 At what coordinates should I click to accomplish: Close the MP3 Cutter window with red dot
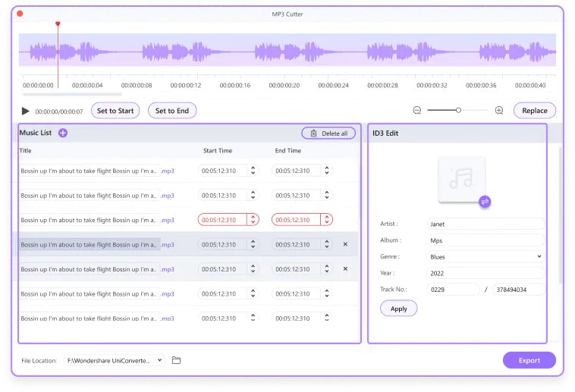(x=20, y=14)
